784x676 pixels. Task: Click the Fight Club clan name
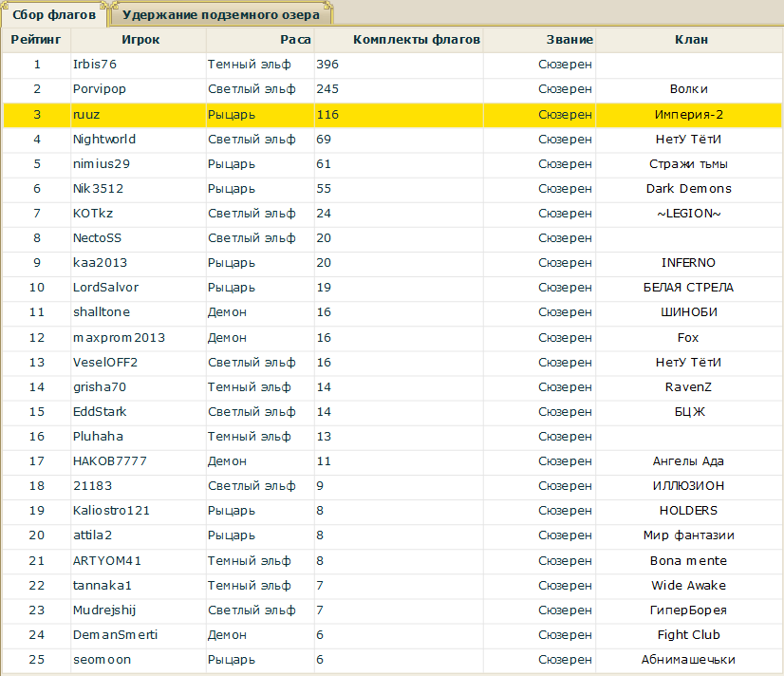[x=689, y=635]
